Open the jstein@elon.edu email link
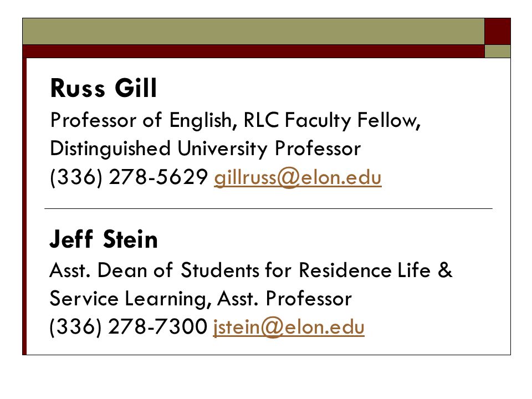Image resolution: width=532 pixels, height=399 pixels. [289, 327]
